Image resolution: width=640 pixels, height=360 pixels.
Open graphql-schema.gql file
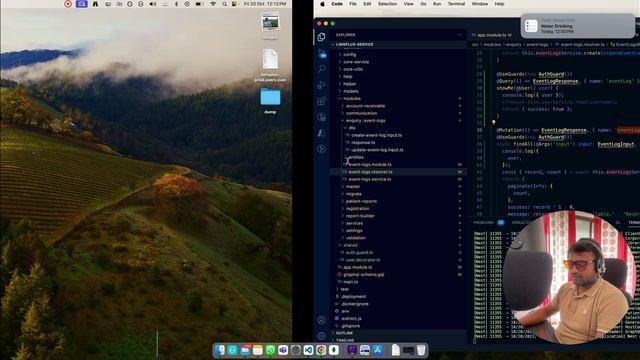pos(398,275)
